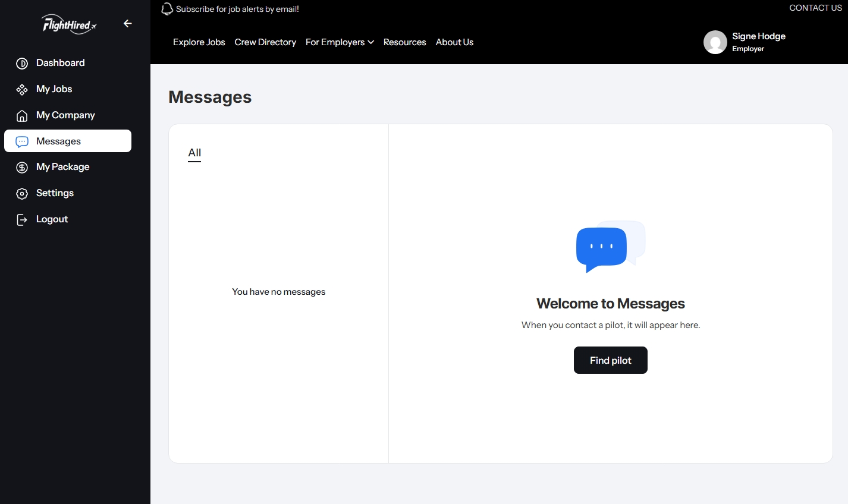Click Subscribe for job alerts by email
Viewport: 848px width, 504px height.
[x=237, y=9]
